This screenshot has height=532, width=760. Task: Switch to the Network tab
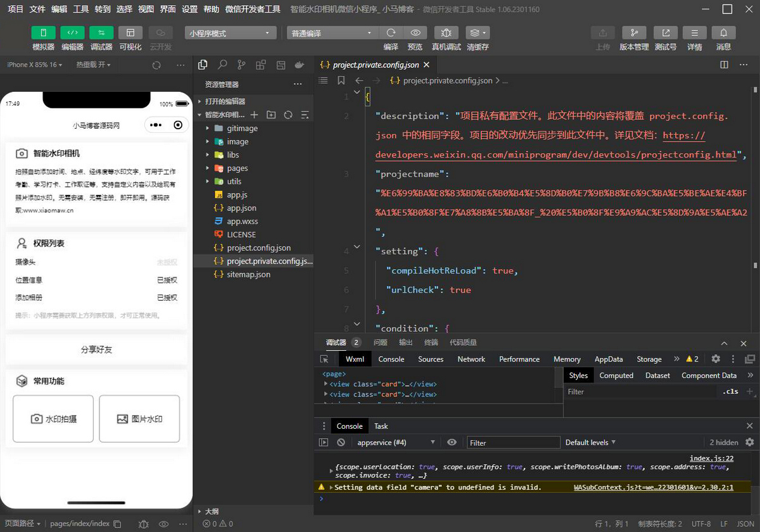pyautogui.click(x=471, y=359)
